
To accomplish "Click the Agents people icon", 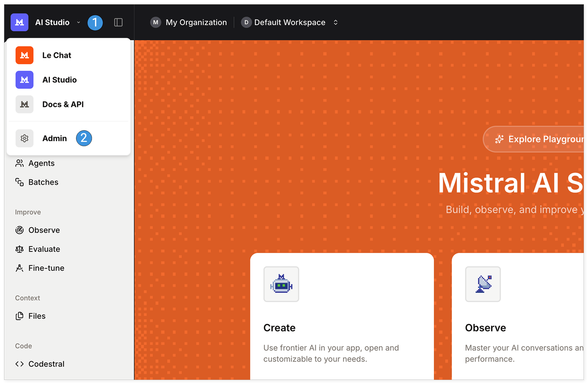I will click(x=19, y=163).
